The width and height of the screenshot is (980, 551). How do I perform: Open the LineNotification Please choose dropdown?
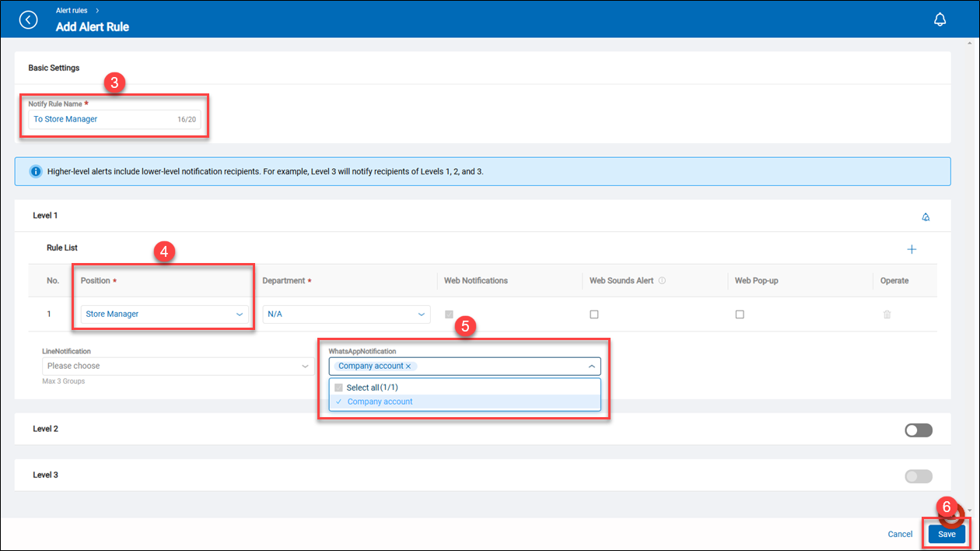click(x=177, y=366)
